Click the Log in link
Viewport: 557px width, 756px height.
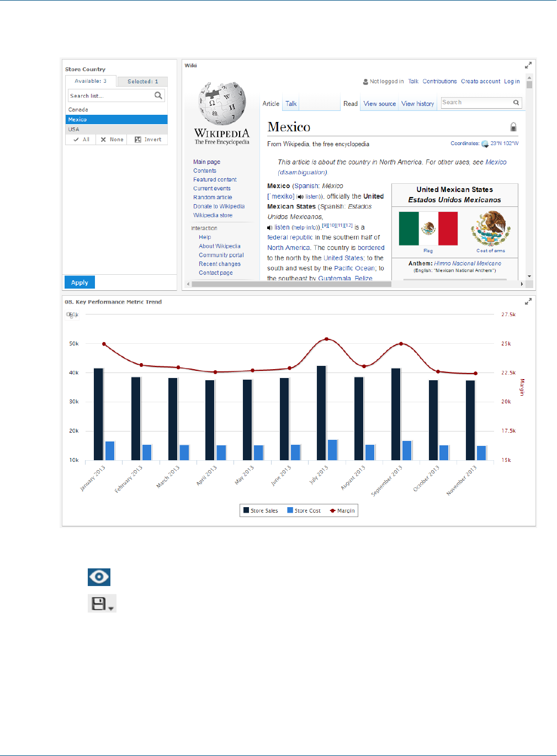512,82
